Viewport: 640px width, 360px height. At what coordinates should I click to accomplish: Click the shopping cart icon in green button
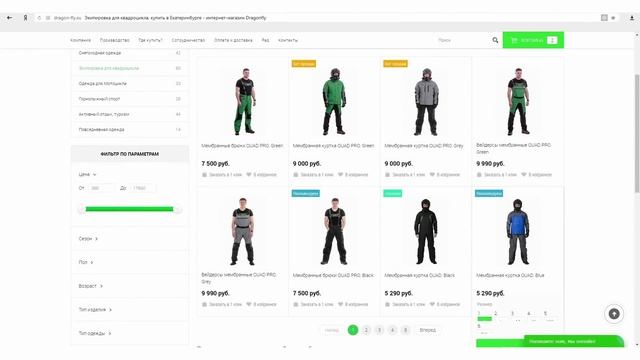coord(514,40)
